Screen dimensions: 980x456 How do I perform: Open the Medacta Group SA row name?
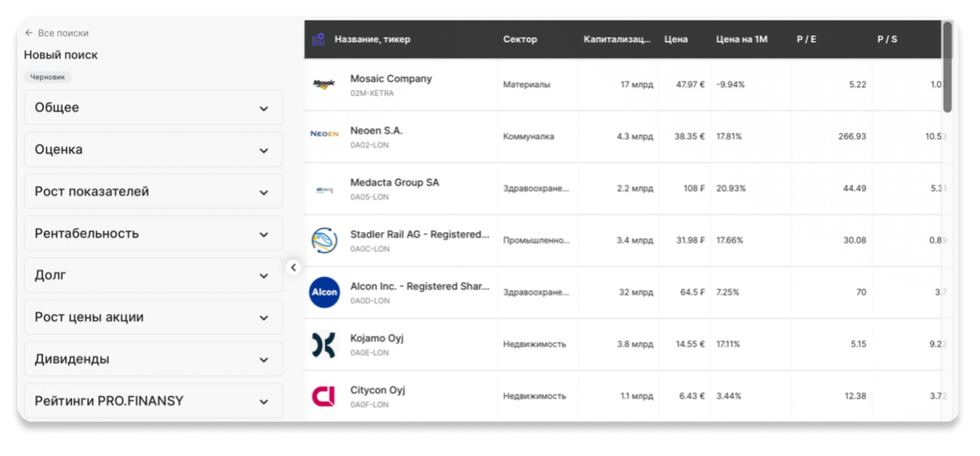pos(395,183)
